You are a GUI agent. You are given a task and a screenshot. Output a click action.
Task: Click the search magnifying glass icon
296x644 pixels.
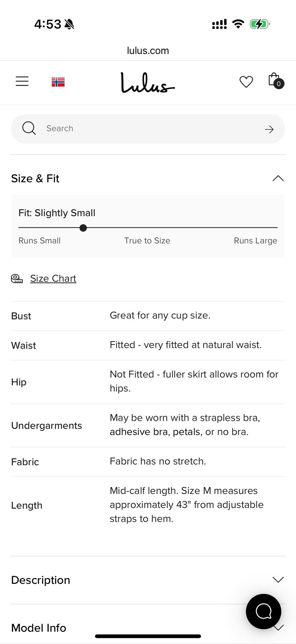tap(29, 128)
